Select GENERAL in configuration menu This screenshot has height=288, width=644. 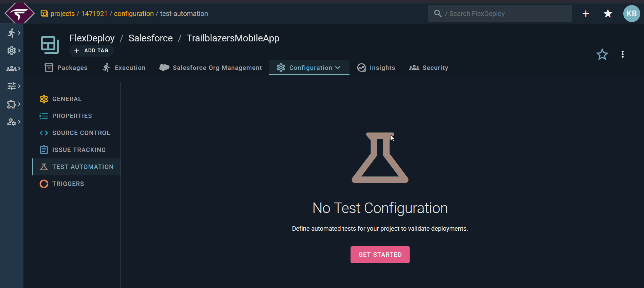[x=76, y=99]
